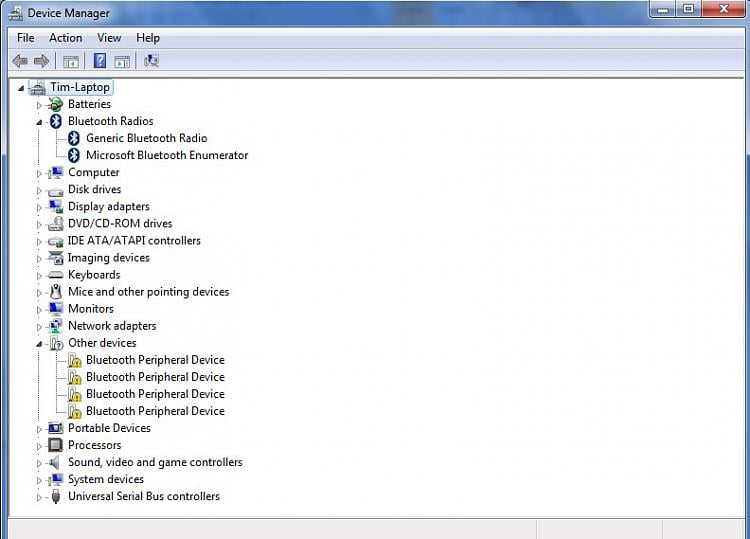Collapse the Bluetooth Radios category

click(x=39, y=122)
